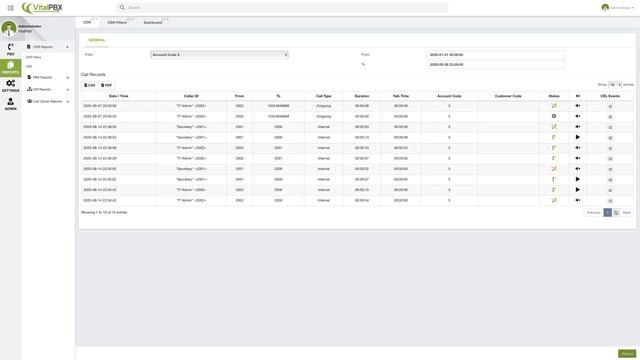Expand the IVR Reports menu group
The height and width of the screenshot is (360, 640).
coord(48,89)
